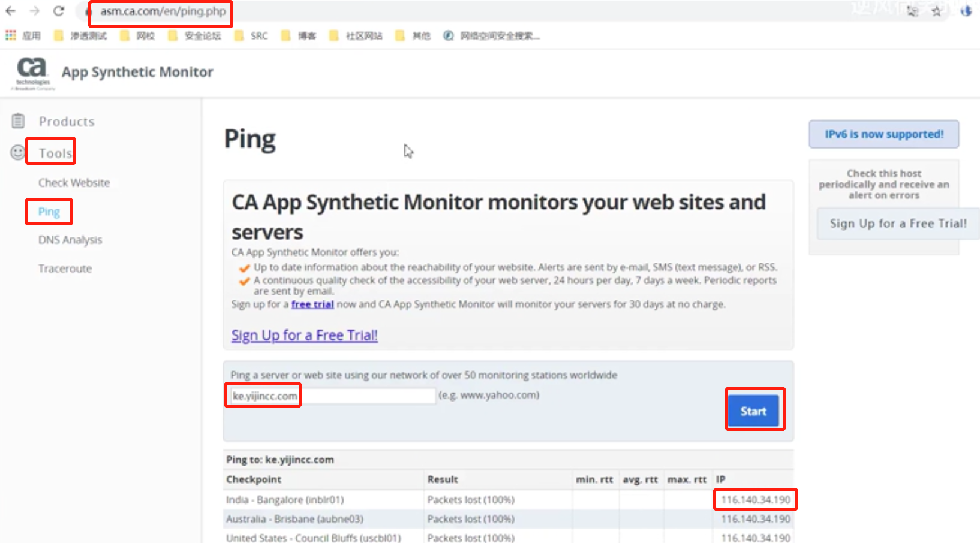980x543 pixels.
Task: Go back using the browser back arrow
Action: click(x=11, y=11)
